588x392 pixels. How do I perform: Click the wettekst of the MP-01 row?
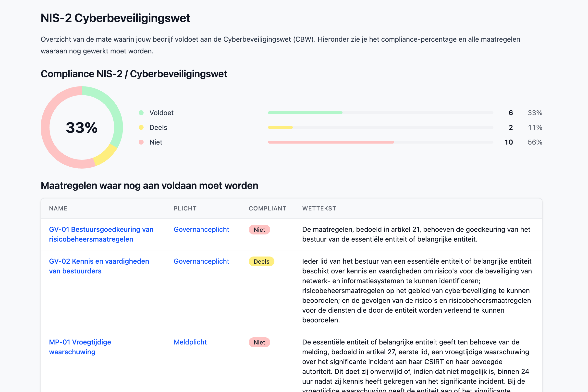(416, 365)
